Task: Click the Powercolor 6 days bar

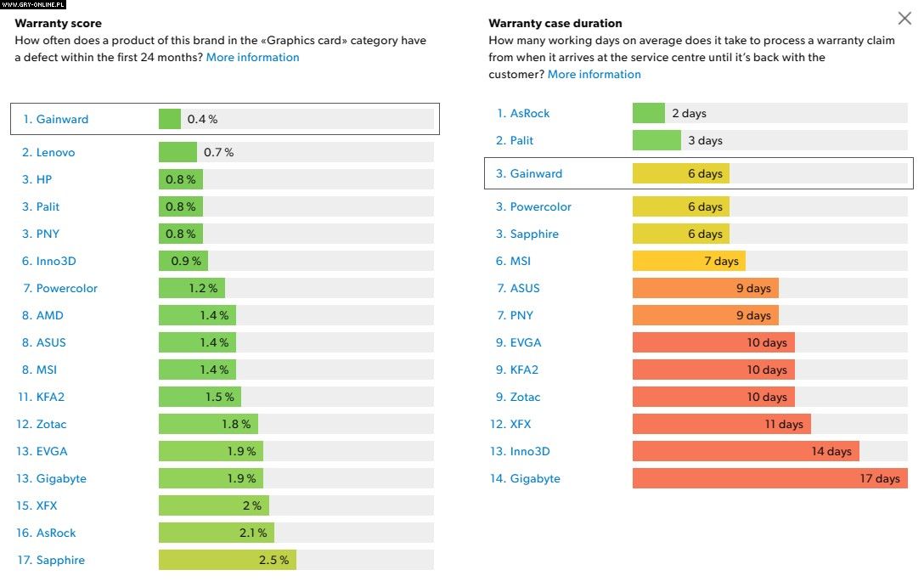Action: pos(680,207)
